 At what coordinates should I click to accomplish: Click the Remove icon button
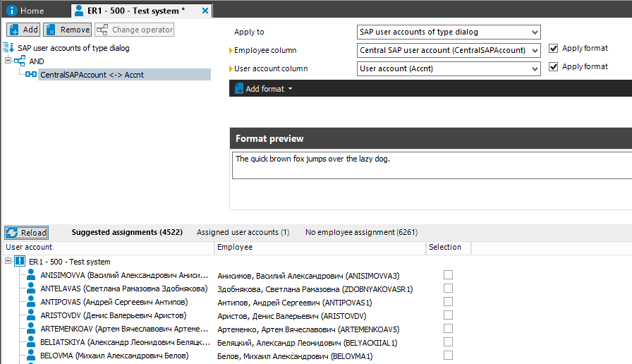tap(51, 30)
